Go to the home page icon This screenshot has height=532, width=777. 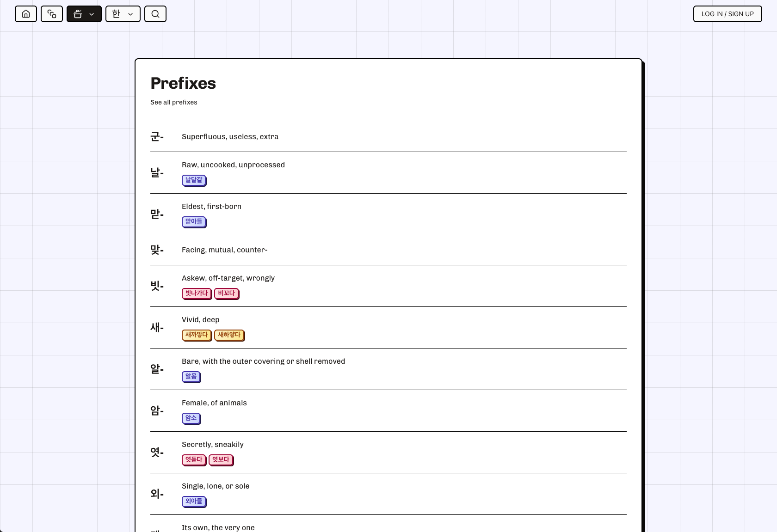tap(26, 14)
